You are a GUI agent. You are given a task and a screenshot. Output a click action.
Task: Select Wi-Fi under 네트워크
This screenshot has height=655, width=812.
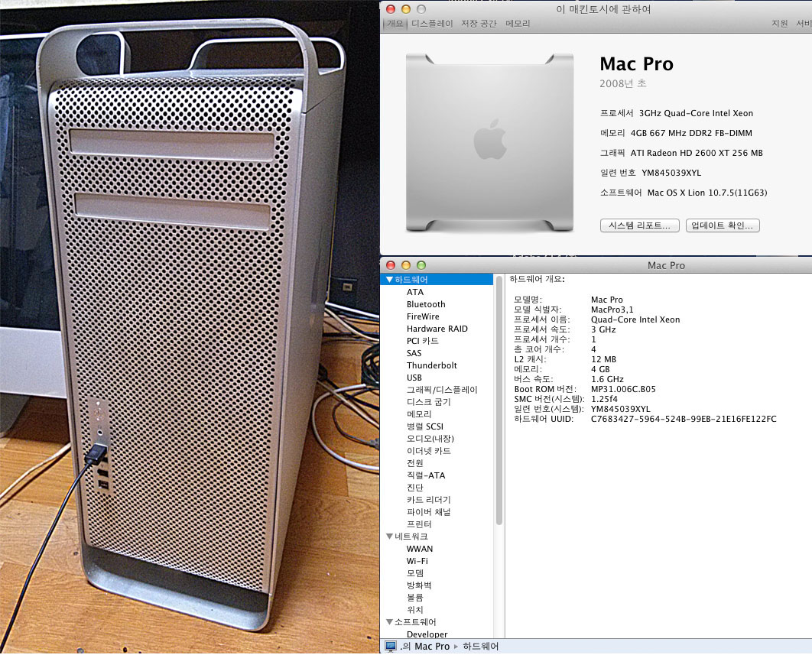pyautogui.click(x=417, y=561)
